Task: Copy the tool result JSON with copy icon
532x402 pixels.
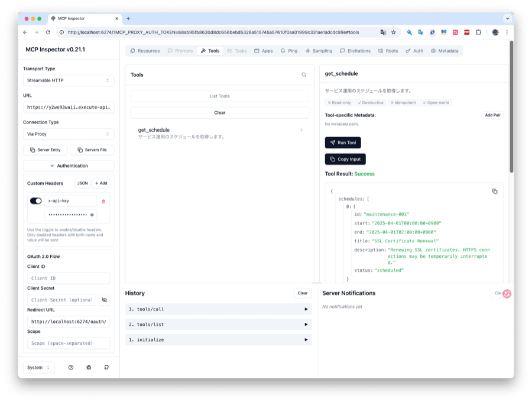Action: (x=495, y=192)
